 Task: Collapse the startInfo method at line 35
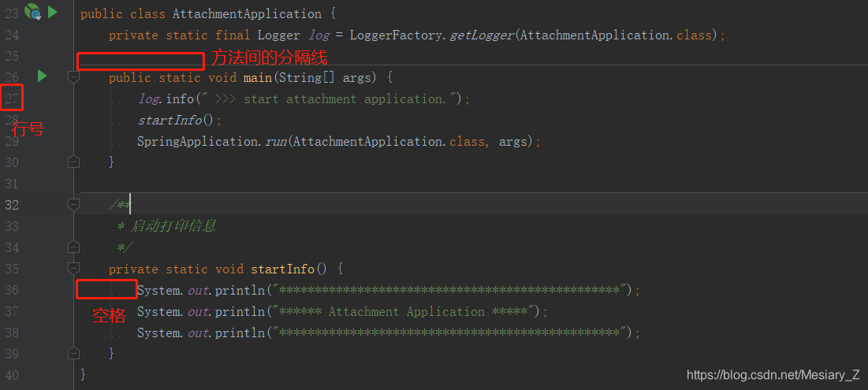pyautogui.click(x=73, y=269)
